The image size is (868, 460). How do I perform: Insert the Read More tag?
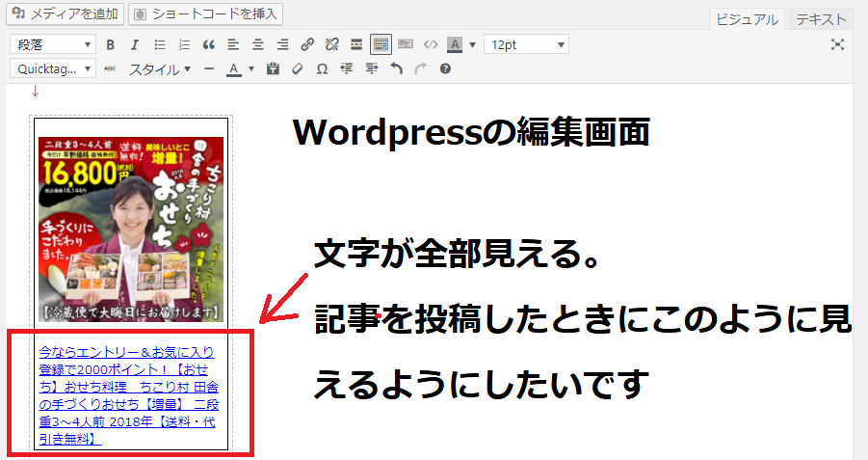click(356, 45)
